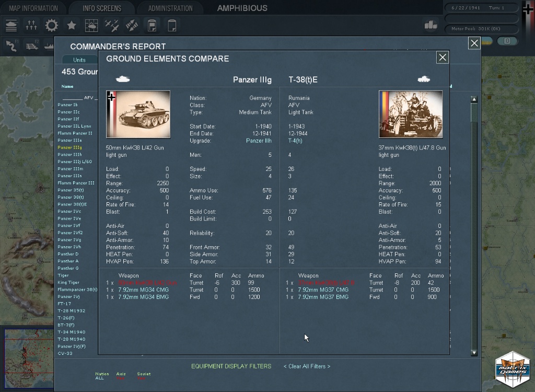
Task: Click the three-arrows icon in top toolbar
Action: point(31,26)
